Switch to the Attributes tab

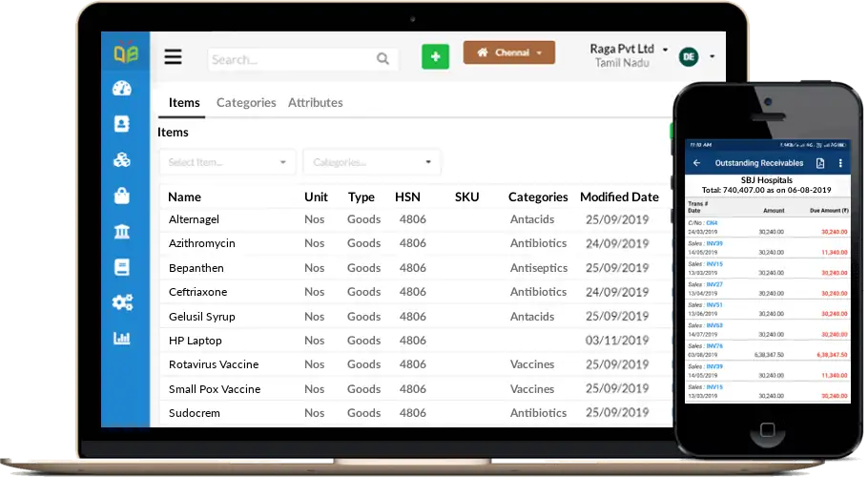pos(315,102)
